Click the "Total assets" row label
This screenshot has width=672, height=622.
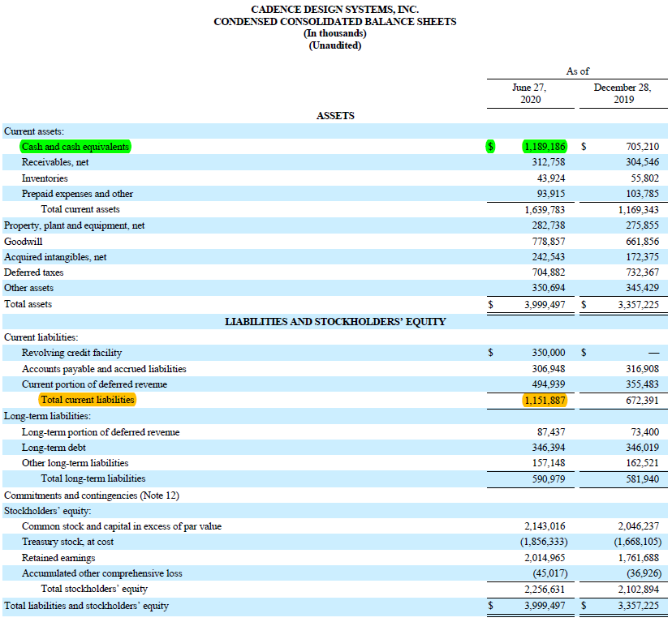[28, 304]
